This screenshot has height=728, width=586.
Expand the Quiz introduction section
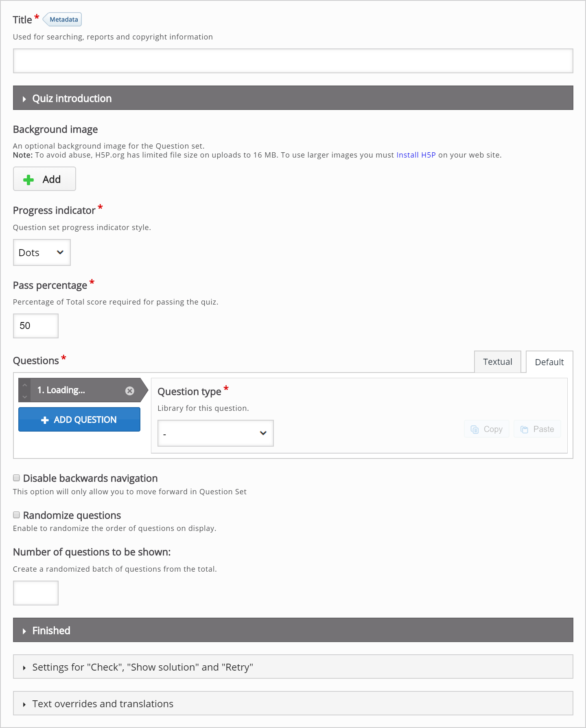pos(293,98)
